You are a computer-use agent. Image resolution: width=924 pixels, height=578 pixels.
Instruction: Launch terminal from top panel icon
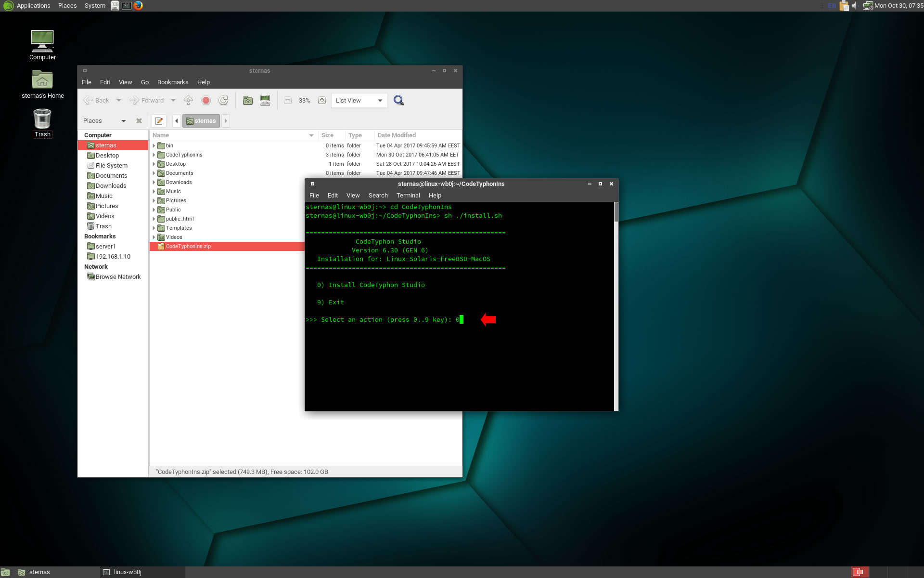127,6
